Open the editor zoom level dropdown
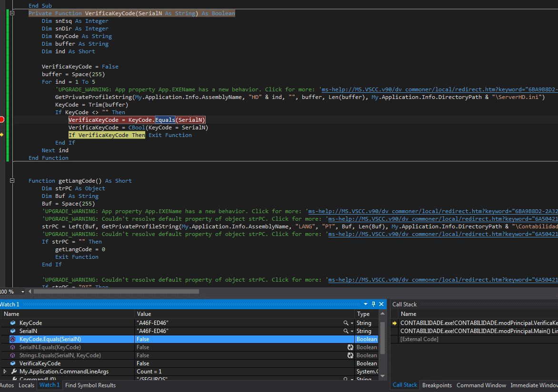The height and width of the screenshot is (392, 558). coord(23,291)
